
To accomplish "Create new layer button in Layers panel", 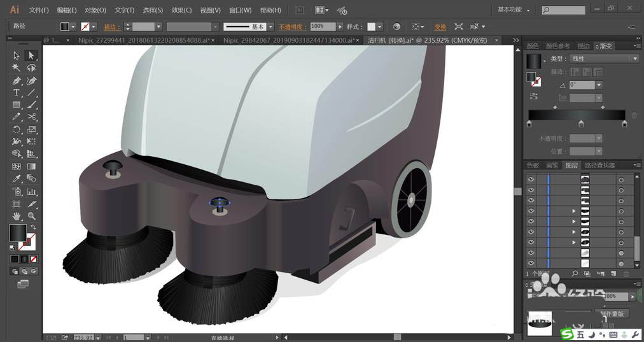I will [613, 273].
